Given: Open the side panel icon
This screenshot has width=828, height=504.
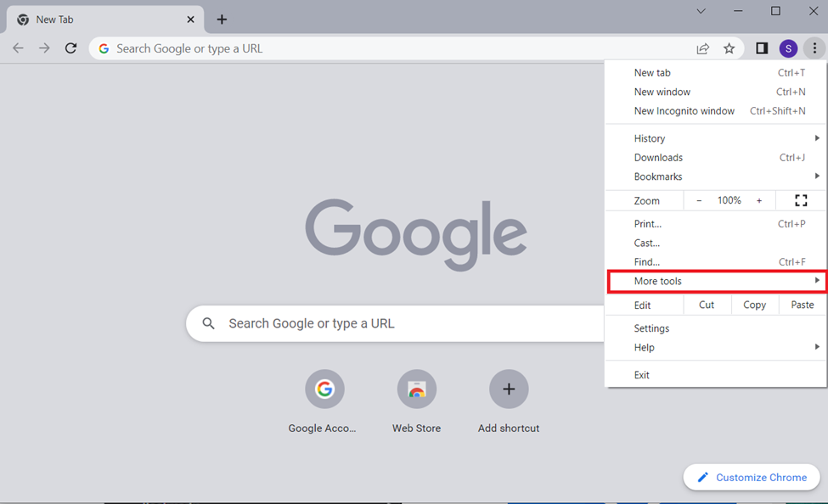Looking at the screenshot, I should pyautogui.click(x=762, y=48).
